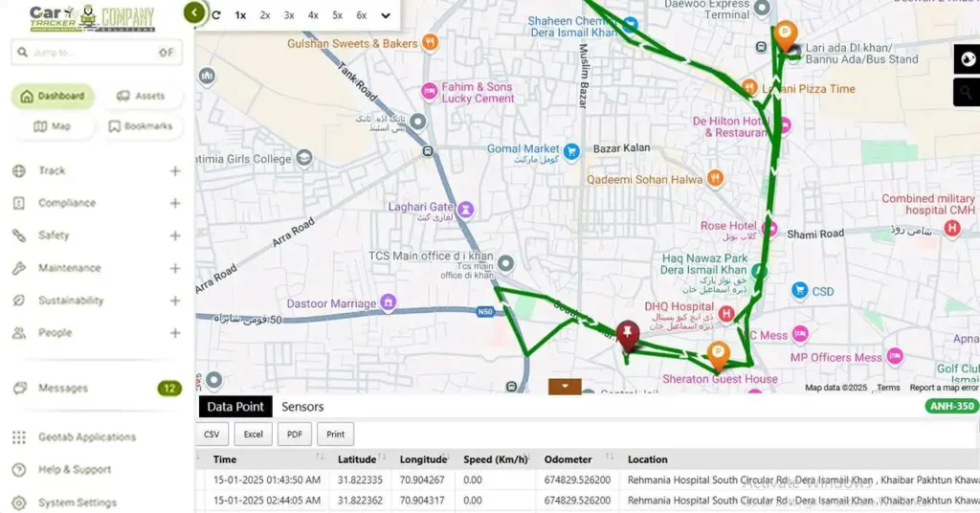Export table as Excel
Screen dimensions: 980x513
253,435
